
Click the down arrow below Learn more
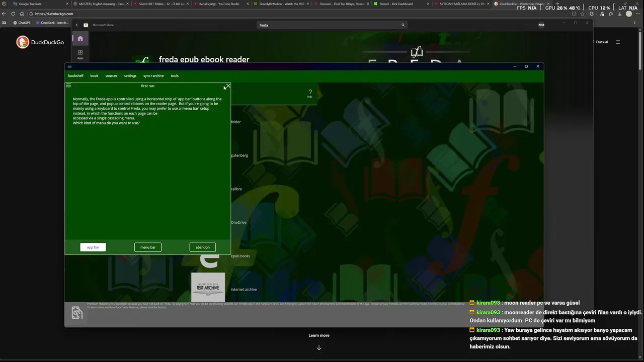pos(319,347)
